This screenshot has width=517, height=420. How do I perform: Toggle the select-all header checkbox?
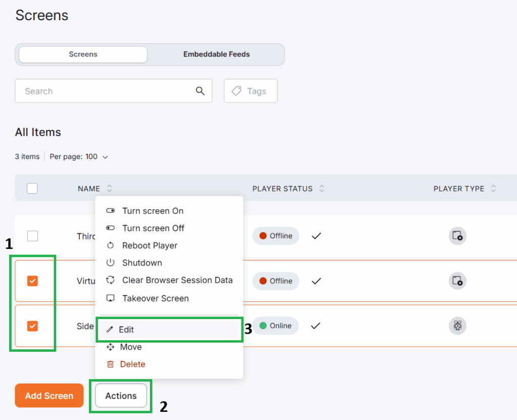32,188
